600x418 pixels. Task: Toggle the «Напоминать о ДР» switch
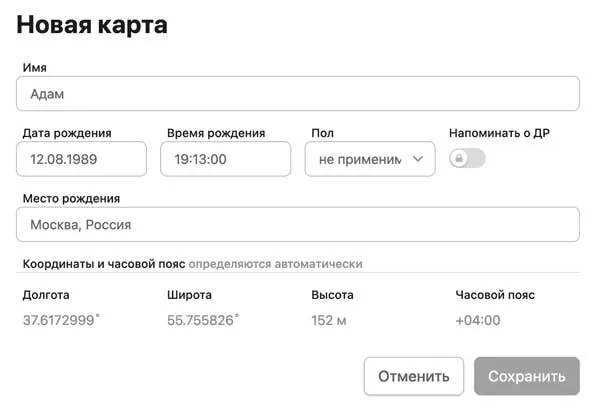click(x=467, y=158)
